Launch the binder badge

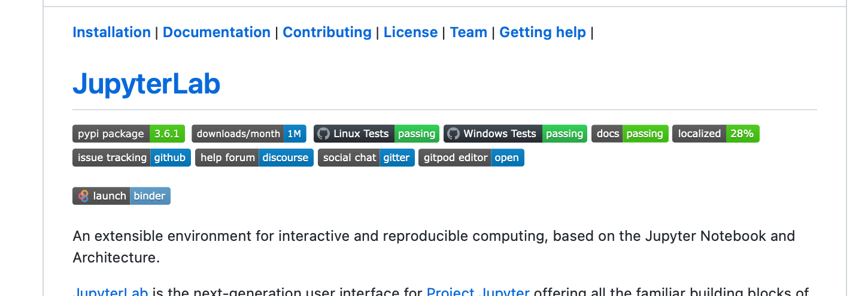(122, 196)
